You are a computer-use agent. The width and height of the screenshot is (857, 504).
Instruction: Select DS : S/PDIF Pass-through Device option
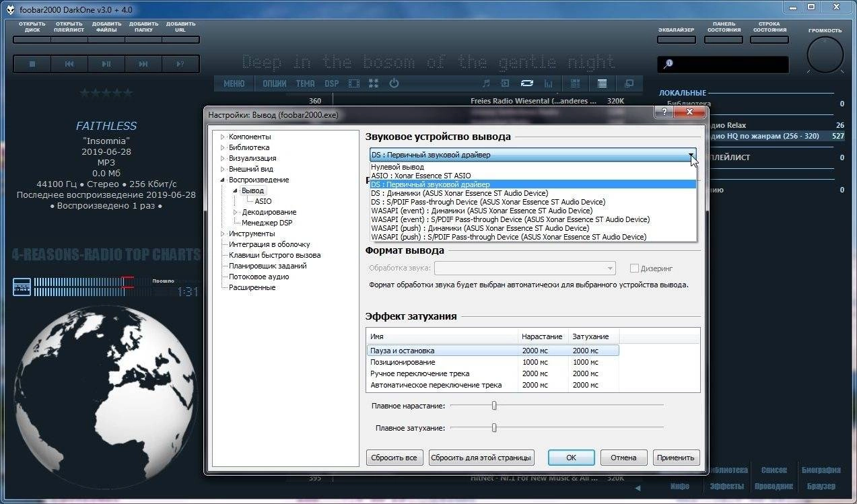[533, 202]
